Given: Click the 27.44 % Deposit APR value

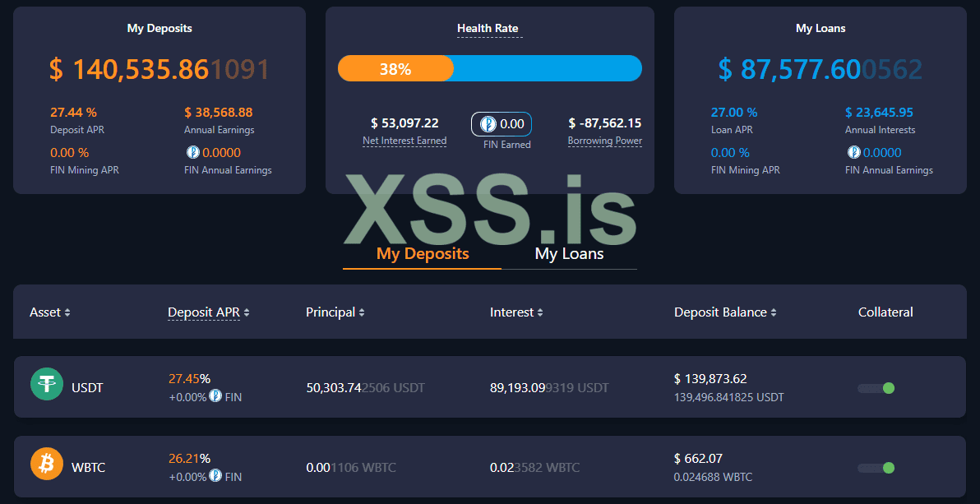Looking at the screenshot, I should (74, 113).
